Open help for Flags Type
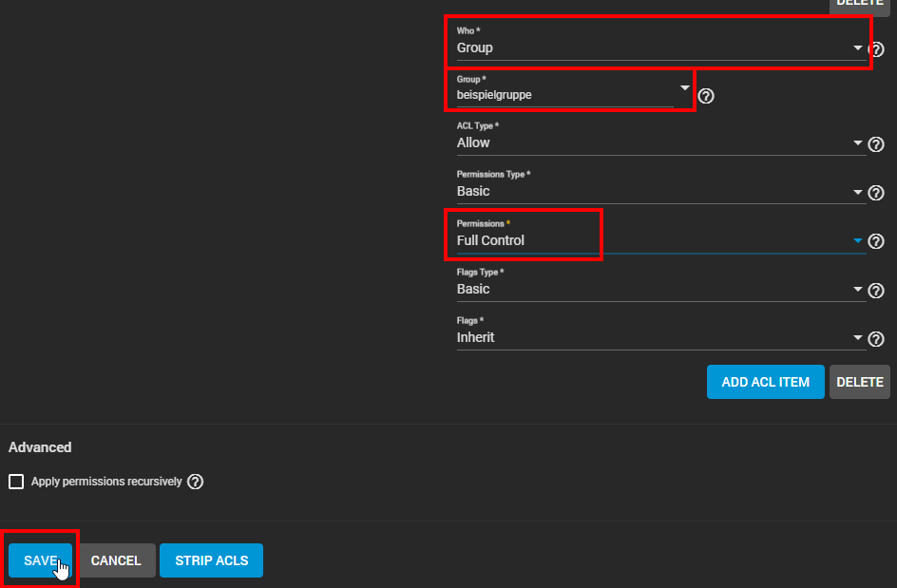The width and height of the screenshot is (897, 588). click(x=876, y=291)
